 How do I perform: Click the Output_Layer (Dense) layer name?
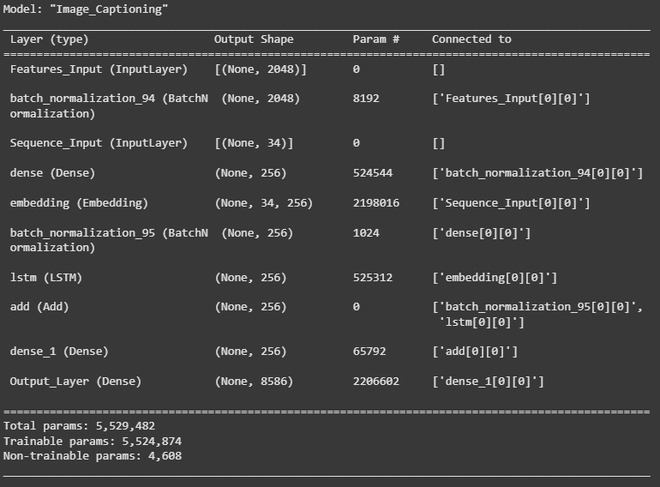pos(76,381)
